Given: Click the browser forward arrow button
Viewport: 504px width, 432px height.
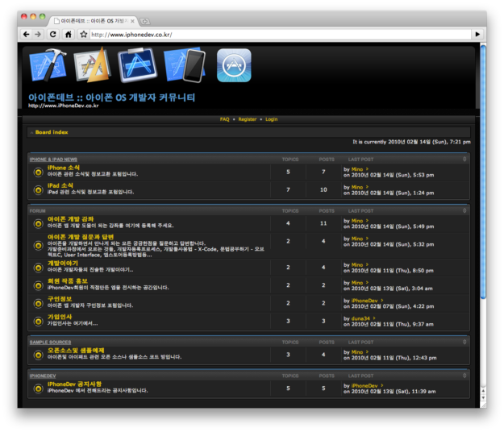Looking at the screenshot, I should pyautogui.click(x=39, y=35).
